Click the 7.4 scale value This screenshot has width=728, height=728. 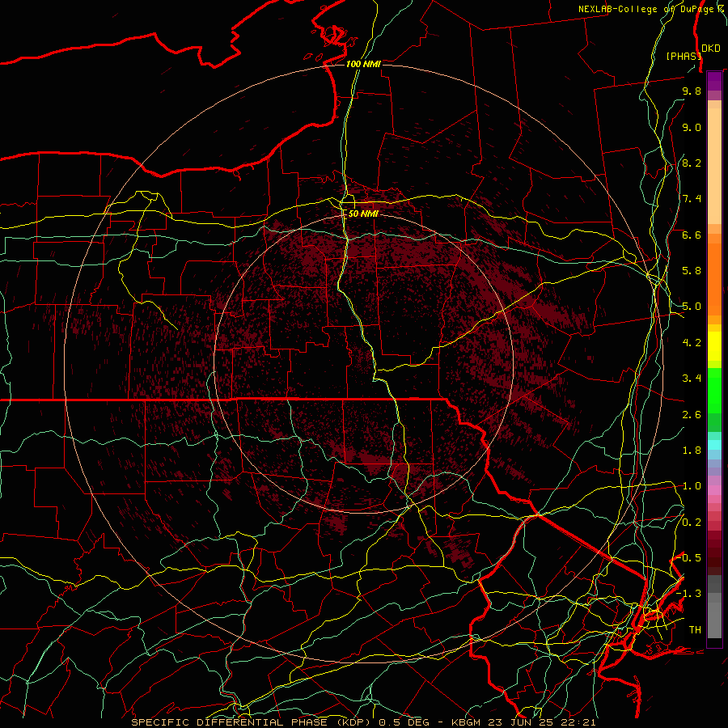692,199
